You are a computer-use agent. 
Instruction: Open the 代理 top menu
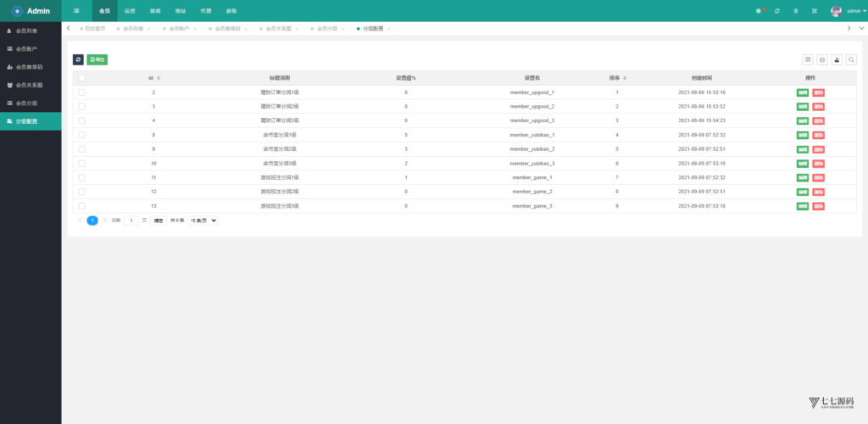(206, 11)
